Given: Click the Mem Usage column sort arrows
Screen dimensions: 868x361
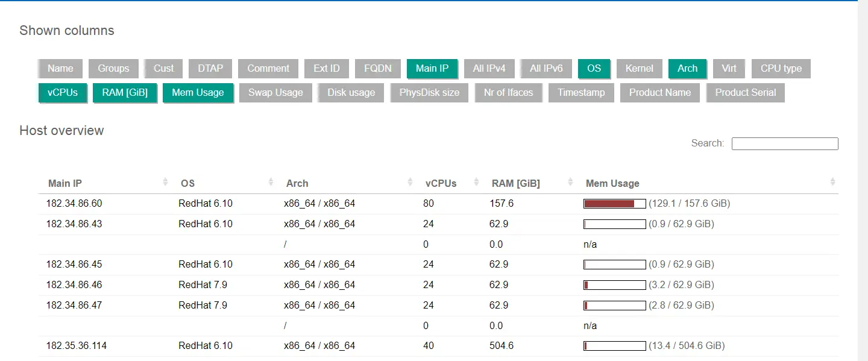Looking at the screenshot, I should tap(833, 182).
